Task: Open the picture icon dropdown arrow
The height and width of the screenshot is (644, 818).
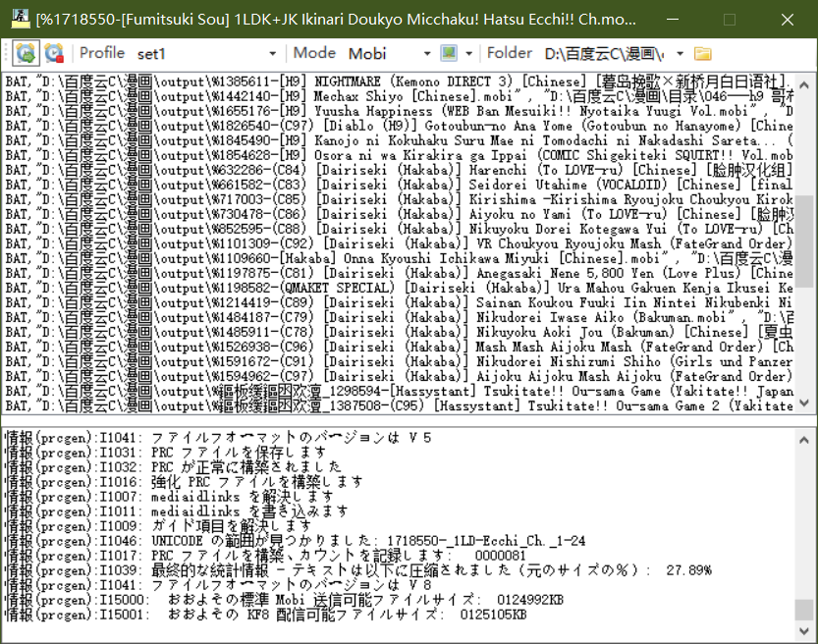Action: [x=469, y=54]
